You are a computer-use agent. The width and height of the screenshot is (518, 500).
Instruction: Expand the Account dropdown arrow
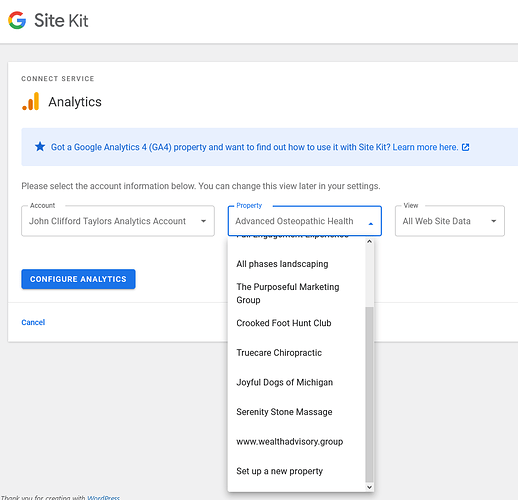pos(203,221)
